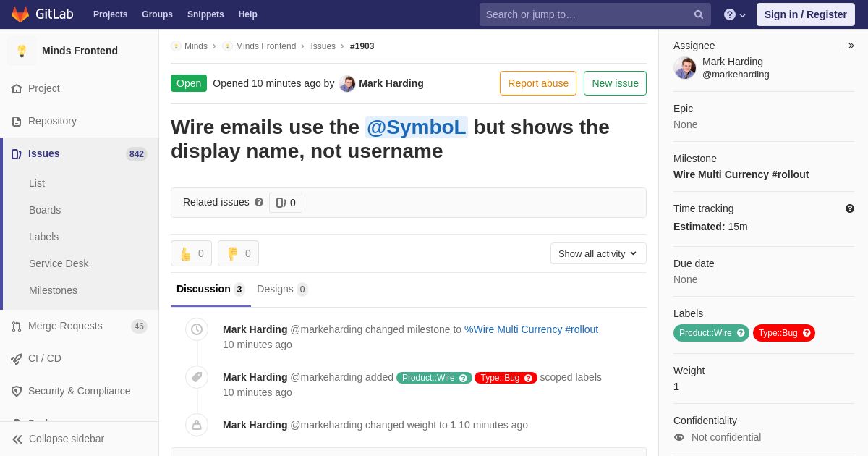
Task: Click the Issues sidebar icon
Action: (17, 153)
